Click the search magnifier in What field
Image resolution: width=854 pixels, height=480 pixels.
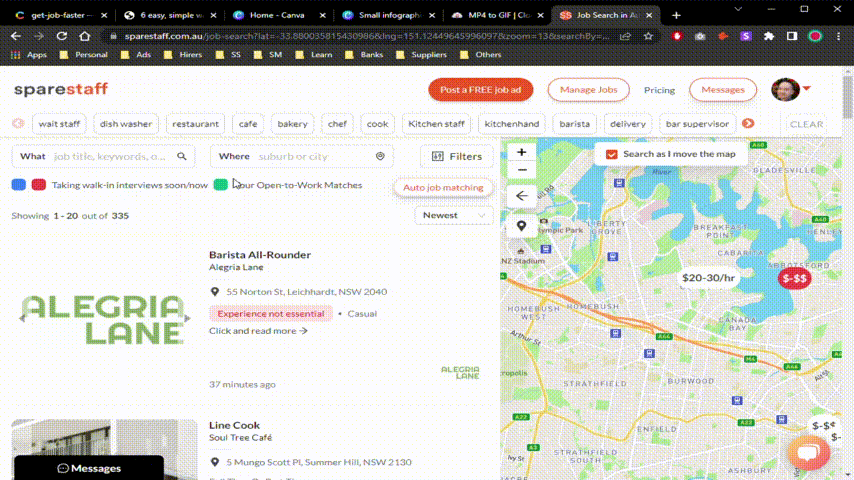182,156
